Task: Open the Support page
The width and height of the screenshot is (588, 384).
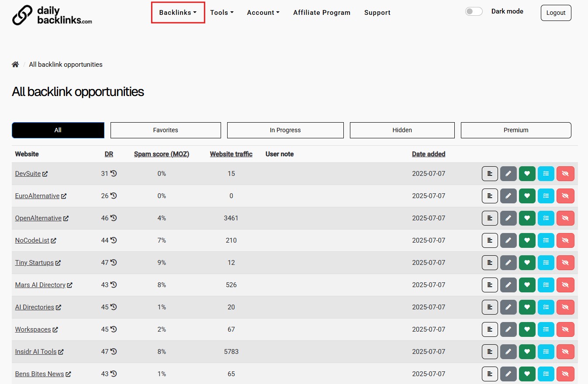Action: point(377,13)
